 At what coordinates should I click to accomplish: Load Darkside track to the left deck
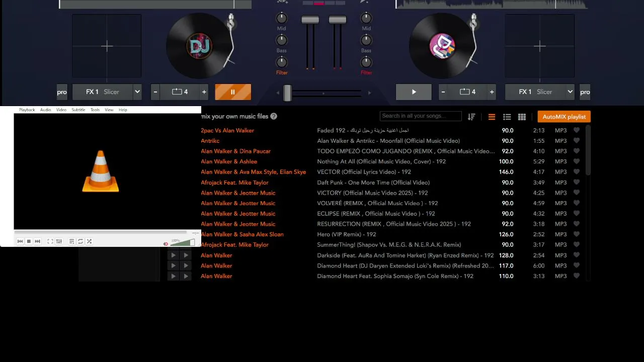click(173, 255)
